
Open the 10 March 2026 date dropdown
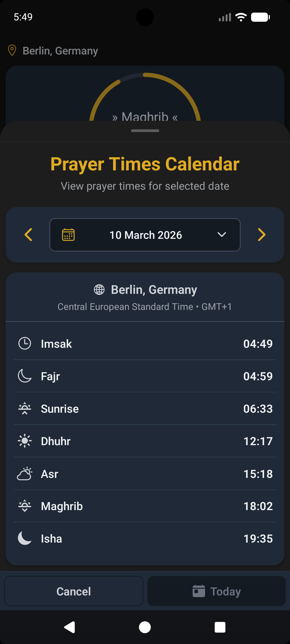[145, 235]
